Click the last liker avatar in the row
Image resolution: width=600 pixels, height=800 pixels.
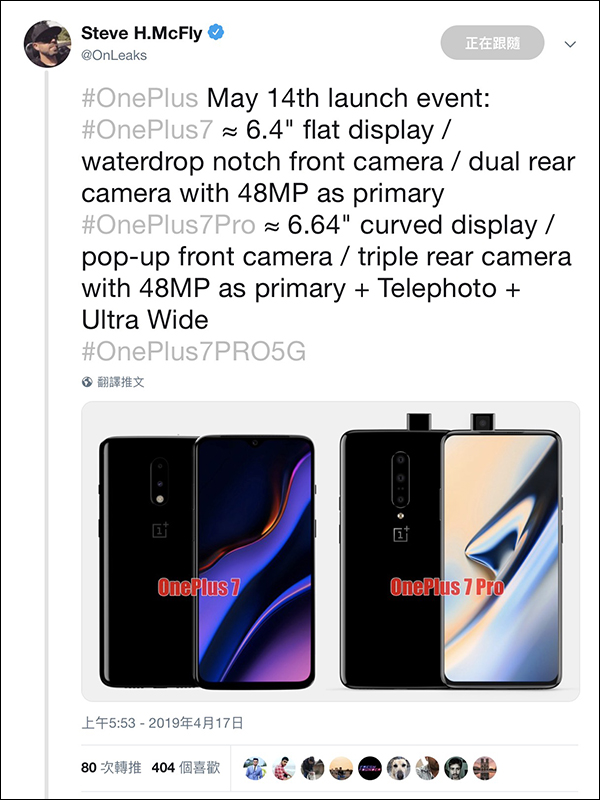[485, 768]
